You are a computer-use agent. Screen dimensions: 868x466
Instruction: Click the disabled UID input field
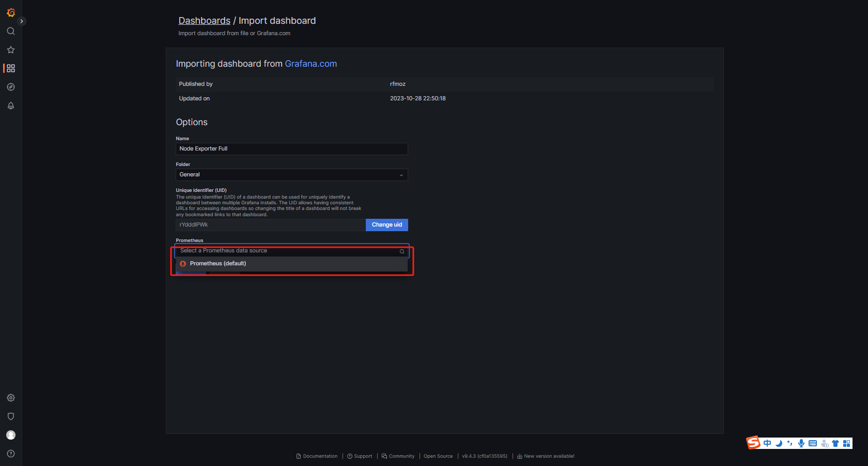pos(271,225)
